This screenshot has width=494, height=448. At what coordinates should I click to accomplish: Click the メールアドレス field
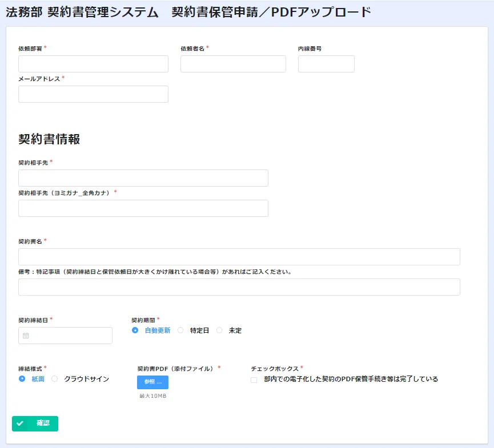[93, 94]
